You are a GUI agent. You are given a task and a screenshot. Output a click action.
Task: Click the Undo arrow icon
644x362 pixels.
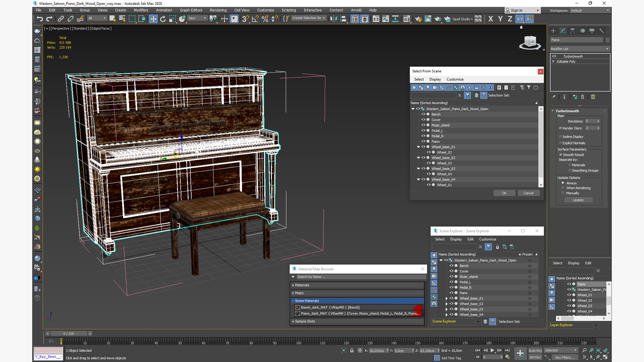40,19
